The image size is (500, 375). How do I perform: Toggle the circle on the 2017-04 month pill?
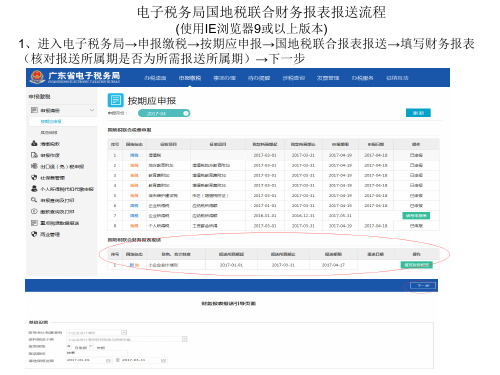[186, 113]
